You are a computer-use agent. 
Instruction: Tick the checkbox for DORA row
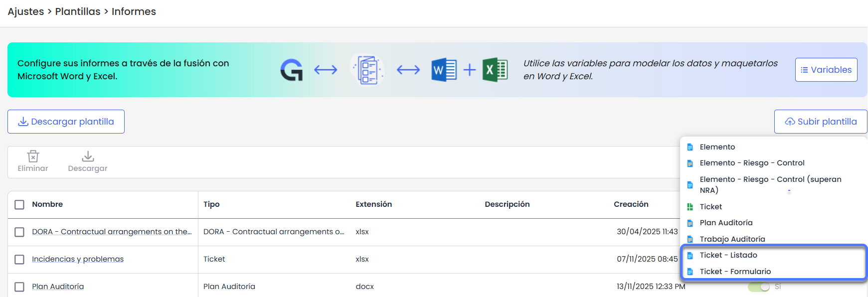(x=19, y=232)
